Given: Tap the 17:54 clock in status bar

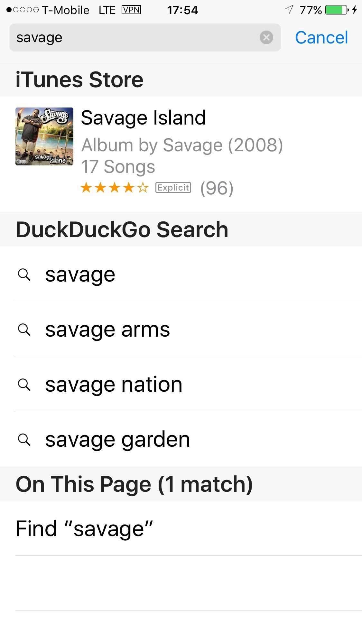Looking at the screenshot, I should pyautogui.click(x=182, y=10).
